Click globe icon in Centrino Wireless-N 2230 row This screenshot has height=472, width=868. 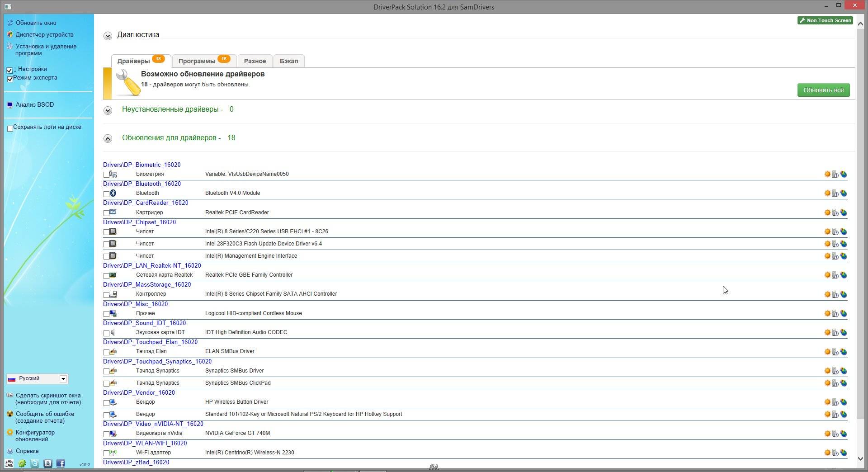[x=844, y=453]
